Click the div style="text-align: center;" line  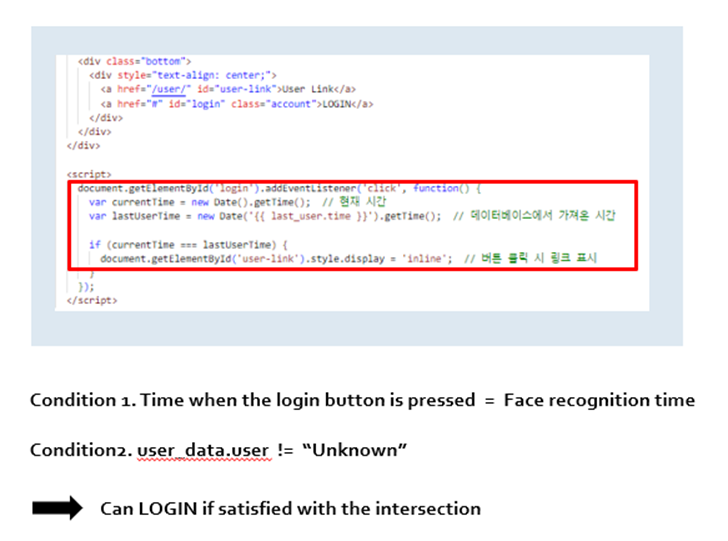[x=183, y=75]
